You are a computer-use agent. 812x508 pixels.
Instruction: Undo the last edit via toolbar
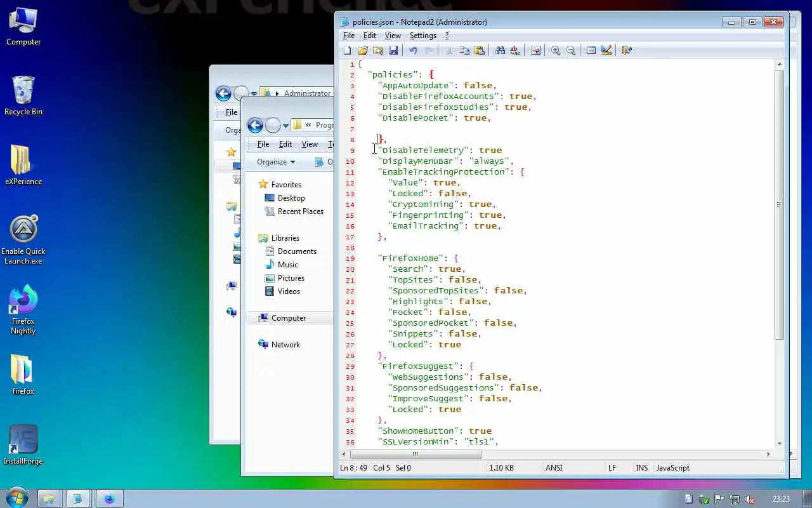tap(413, 50)
